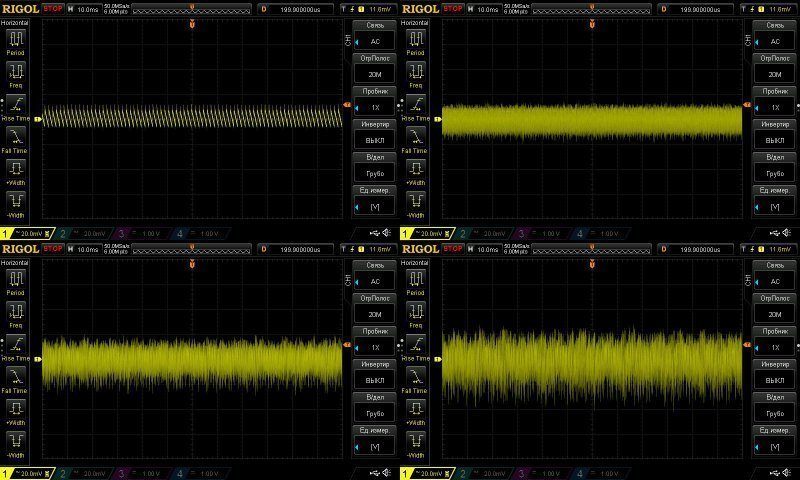Click D 199.900000us delay in bottom-left scope
Image resolution: width=800 pixels, height=480 pixels.
click(295, 249)
